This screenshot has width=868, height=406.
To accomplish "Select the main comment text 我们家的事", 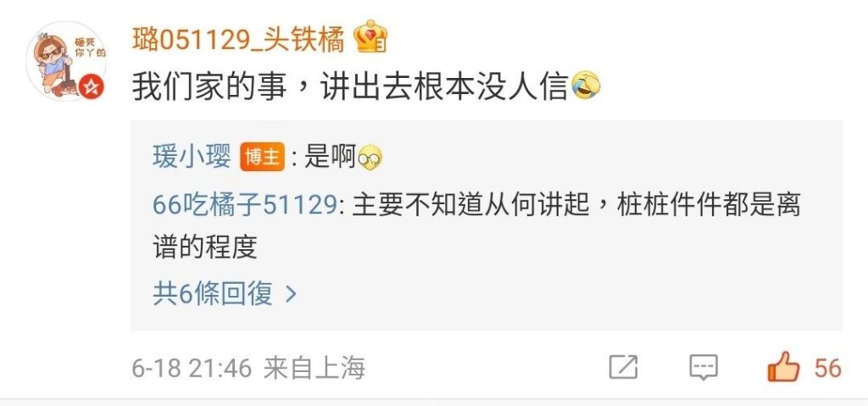I will click(x=209, y=87).
